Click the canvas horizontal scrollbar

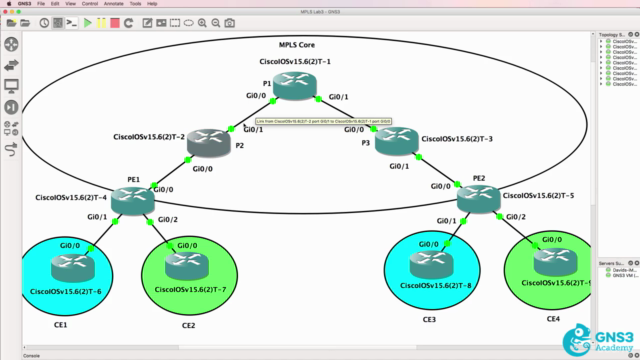(298, 348)
